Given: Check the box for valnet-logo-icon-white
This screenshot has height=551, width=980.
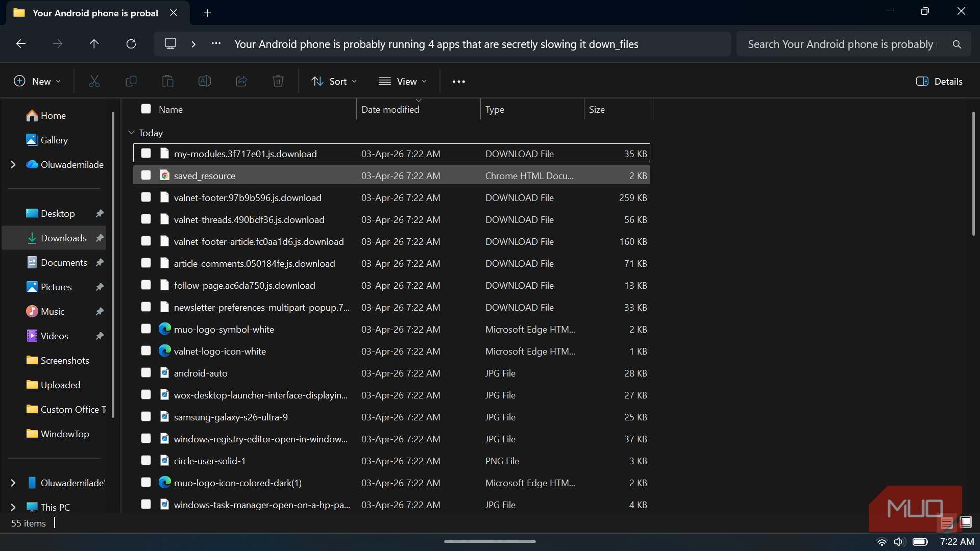Looking at the screenshot, I should pyautogui.click(x=146, y=350).
